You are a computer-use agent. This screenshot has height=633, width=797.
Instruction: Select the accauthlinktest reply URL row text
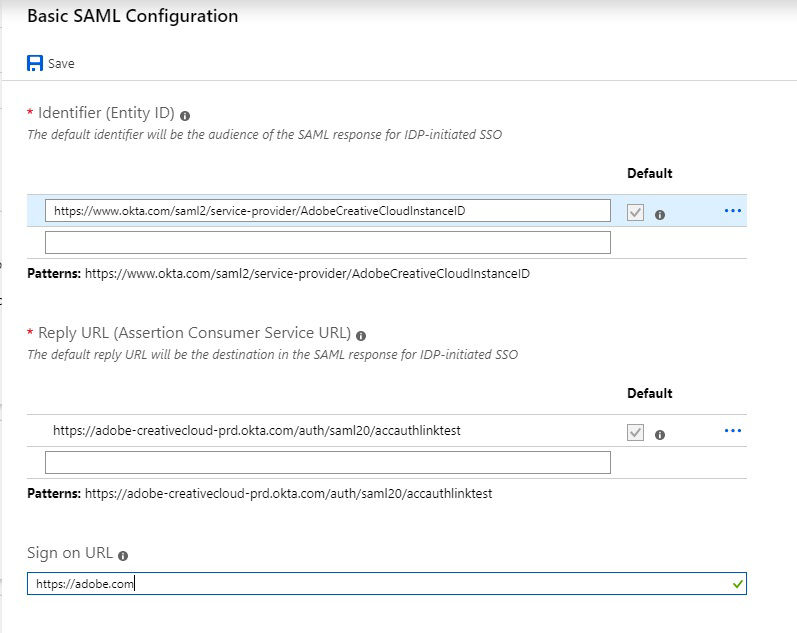pyautogui.click(x=257, y=431)
